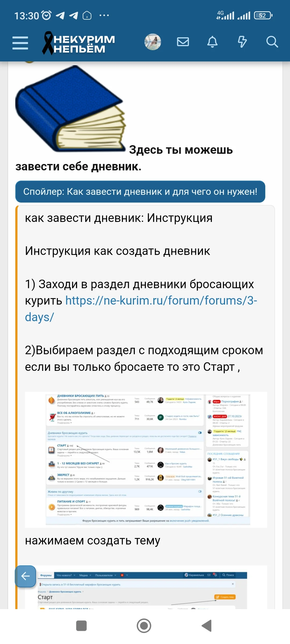Collapse the spoiler about creating a diary
The image size is (290, 644).
pos(140,192)
